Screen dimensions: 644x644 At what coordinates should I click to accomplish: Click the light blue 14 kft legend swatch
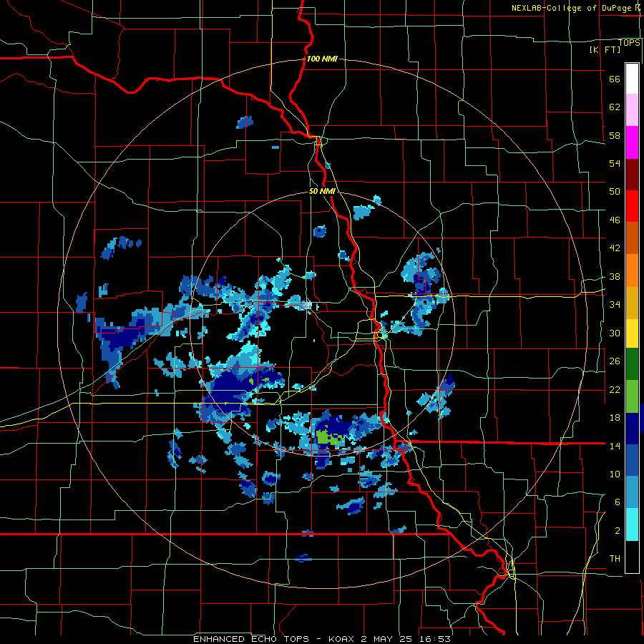coord(632,492)
